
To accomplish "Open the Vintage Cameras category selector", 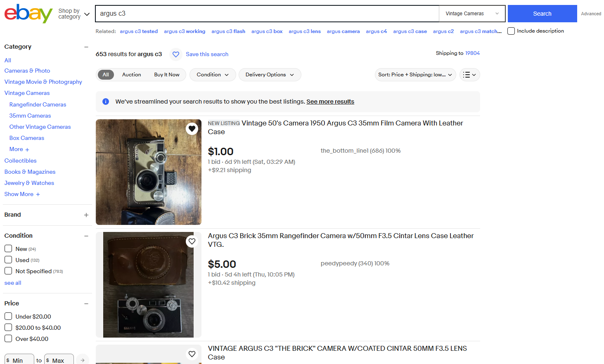I will pyautogui.click(x=472, y=14).
